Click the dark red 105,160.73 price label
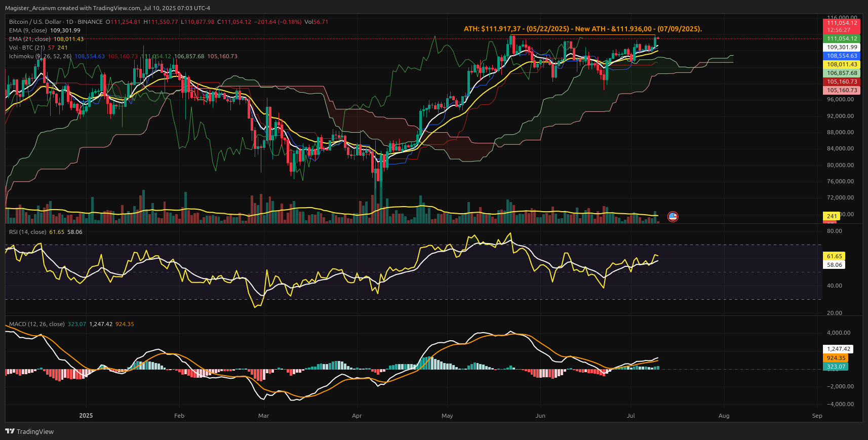The height and width of the screenshot is (440, 868). tap(842, 82)
